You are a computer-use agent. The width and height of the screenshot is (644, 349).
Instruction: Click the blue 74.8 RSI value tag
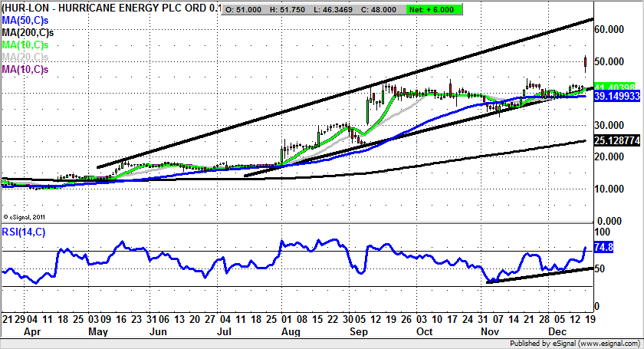tap(605, 249)
